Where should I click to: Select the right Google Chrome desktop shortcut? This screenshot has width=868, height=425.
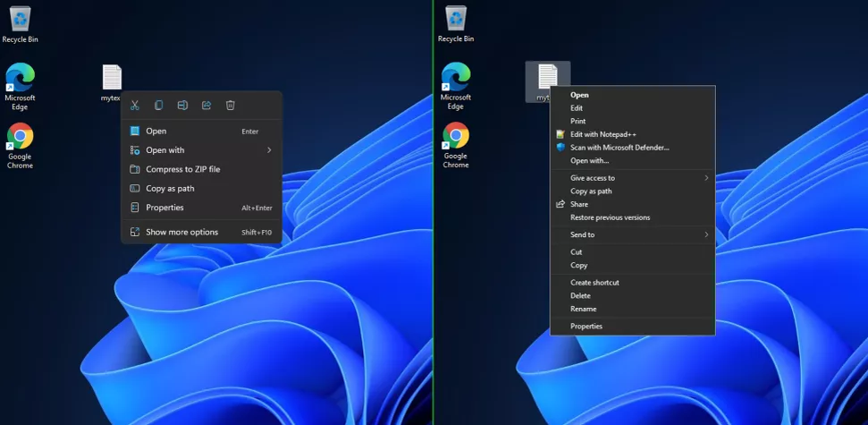coord(456,145)
